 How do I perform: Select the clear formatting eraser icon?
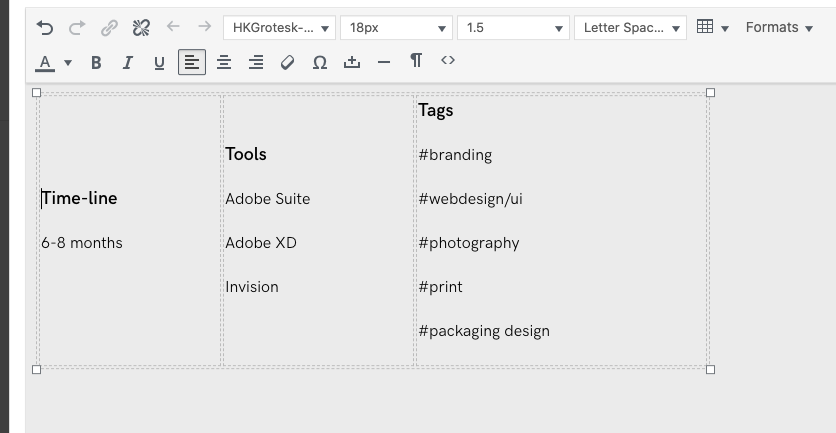point(288,62)
